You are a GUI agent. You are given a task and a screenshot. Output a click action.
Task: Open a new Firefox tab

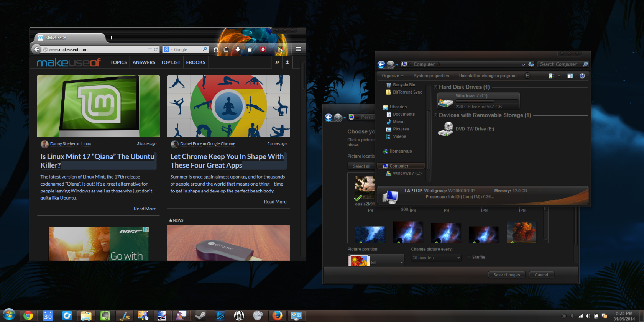pos(111,38)
